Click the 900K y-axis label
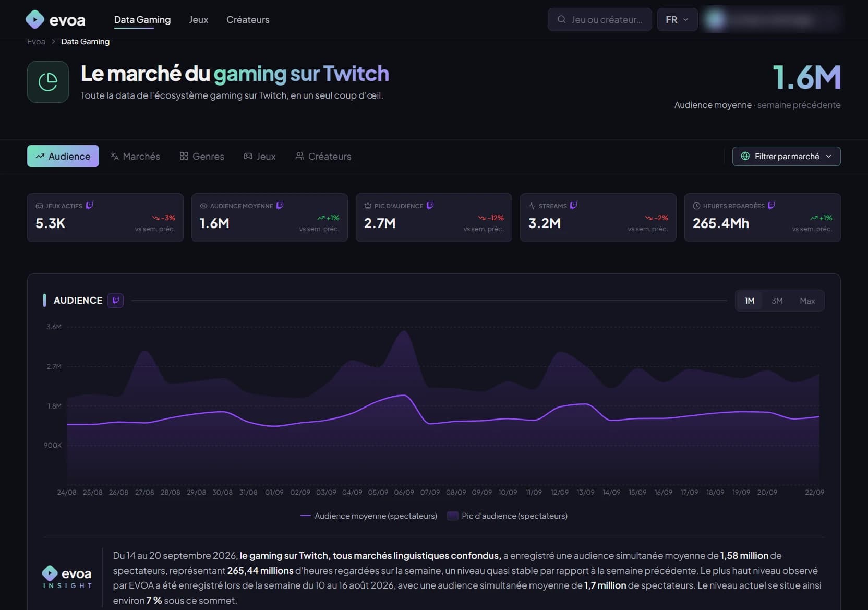The height and width of the screenshot is (610, 868). point(53,445)
